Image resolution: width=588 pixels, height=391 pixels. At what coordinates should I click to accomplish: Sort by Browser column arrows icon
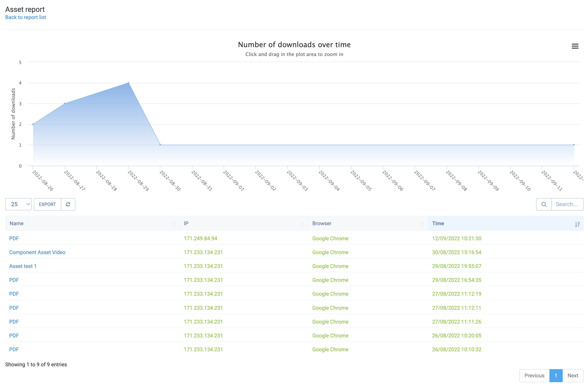[422, 224]
